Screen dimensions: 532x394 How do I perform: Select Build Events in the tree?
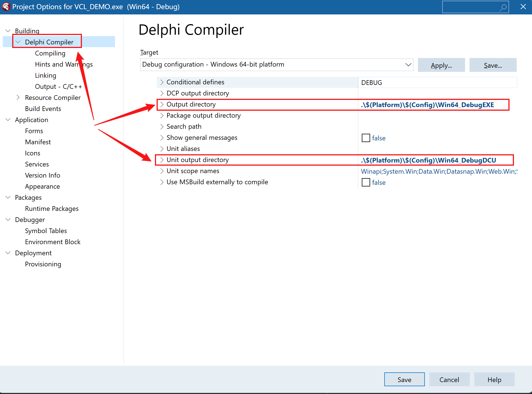pos(43,109)
